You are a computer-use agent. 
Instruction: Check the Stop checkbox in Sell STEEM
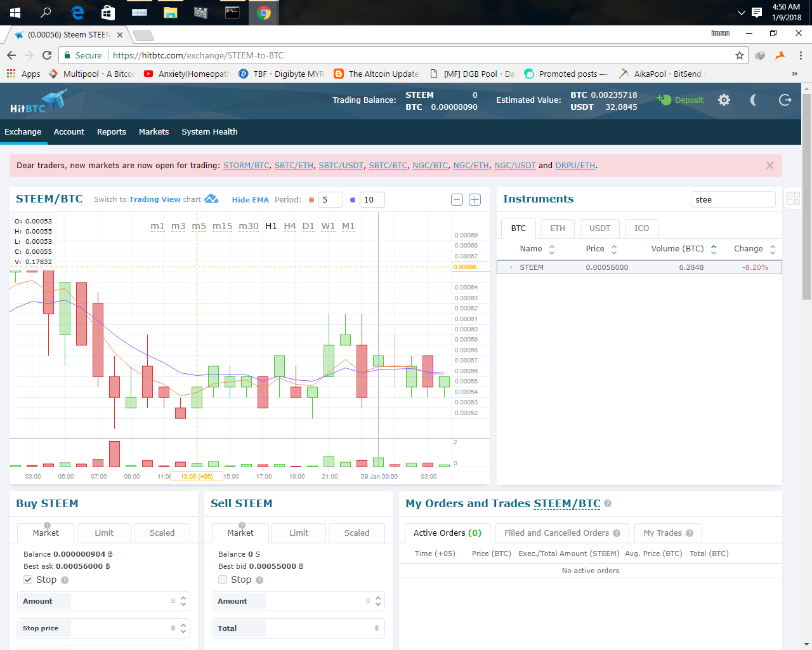pos(223,580)
